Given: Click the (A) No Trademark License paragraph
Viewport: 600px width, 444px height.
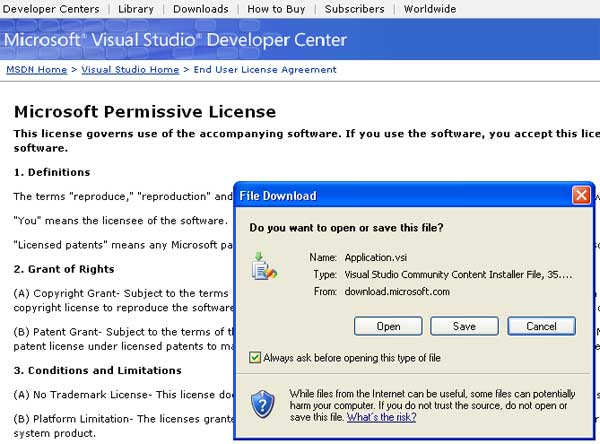Looking at the screenshot, I should click(123, 395).
